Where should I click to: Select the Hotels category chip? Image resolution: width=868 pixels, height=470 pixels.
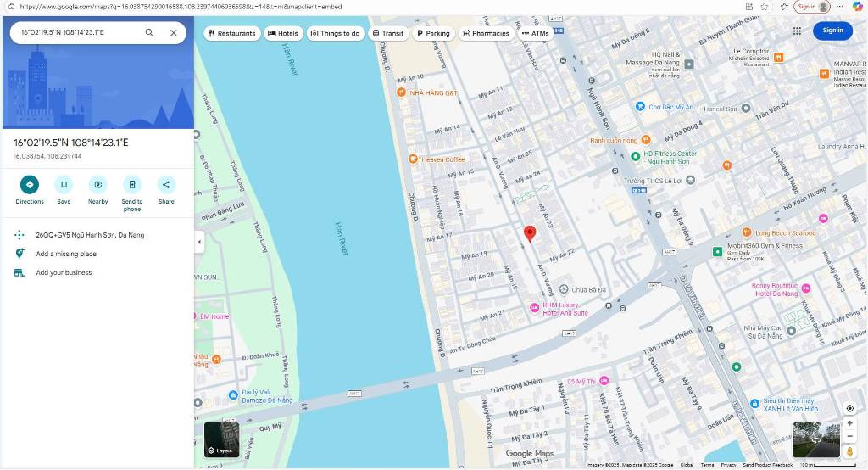tap(283, 33)
